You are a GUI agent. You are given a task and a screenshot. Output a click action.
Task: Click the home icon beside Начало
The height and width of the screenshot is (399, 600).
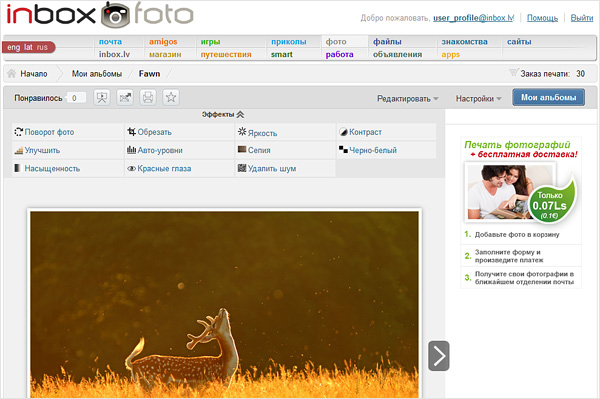tap(12, 73)
